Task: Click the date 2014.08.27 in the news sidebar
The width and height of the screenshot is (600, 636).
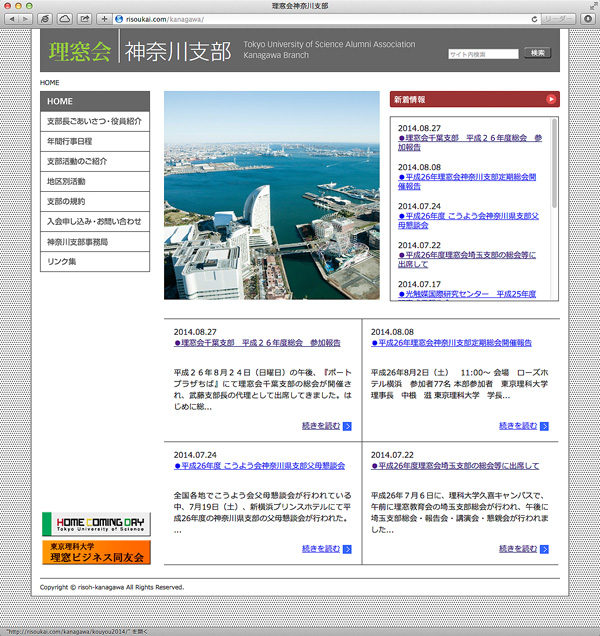Action: point(419,128)
